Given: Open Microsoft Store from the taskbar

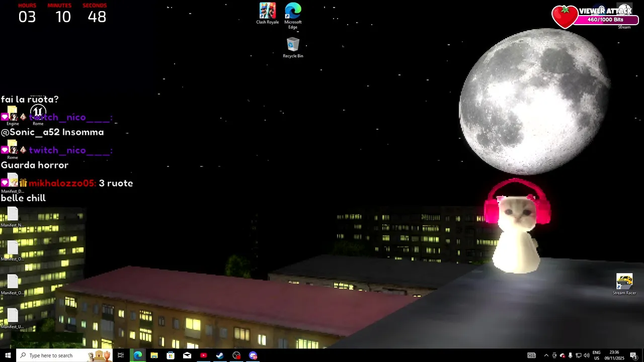Looking at the screenshot, I should pyautogui.click(x=171, y=355).
